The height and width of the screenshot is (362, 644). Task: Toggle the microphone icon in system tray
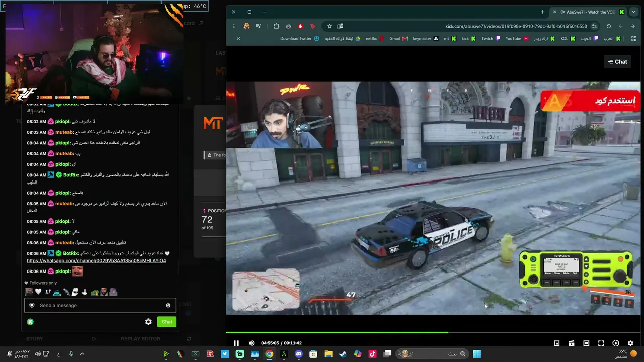click(71, 354)
